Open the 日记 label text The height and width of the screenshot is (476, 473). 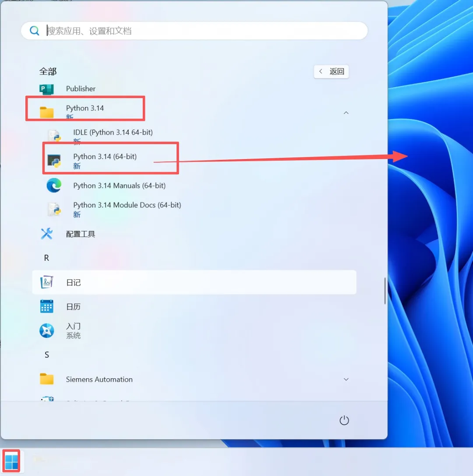[74, 282]
